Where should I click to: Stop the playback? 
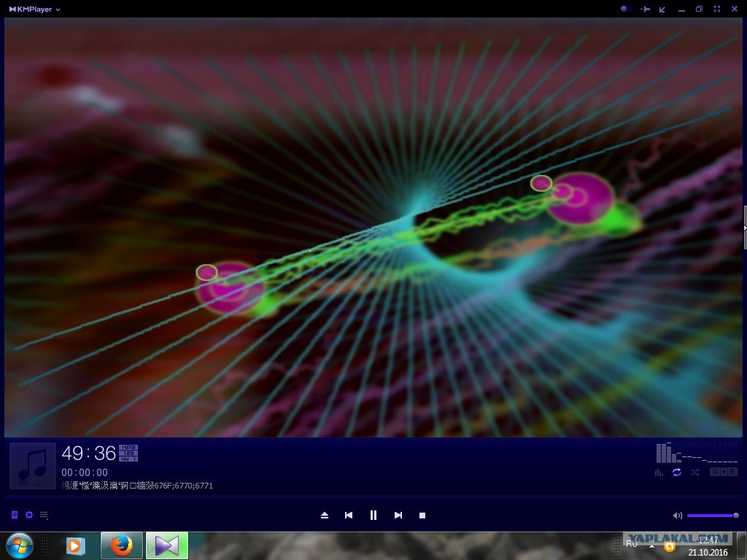tap(422, 516)
